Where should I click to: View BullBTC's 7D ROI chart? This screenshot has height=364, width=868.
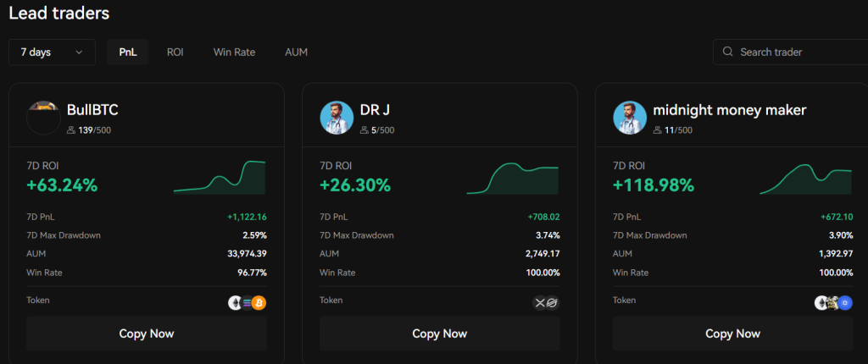pyautogui.click(x=220, y=177)
